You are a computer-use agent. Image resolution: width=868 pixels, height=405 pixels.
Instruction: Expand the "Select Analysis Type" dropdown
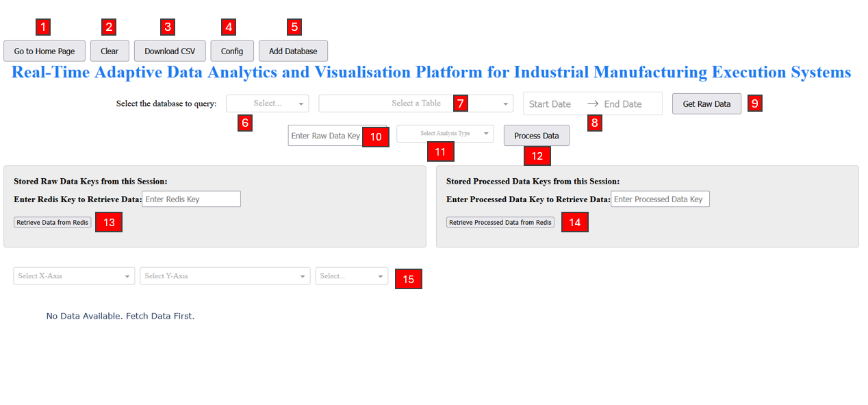click(445, 133)
